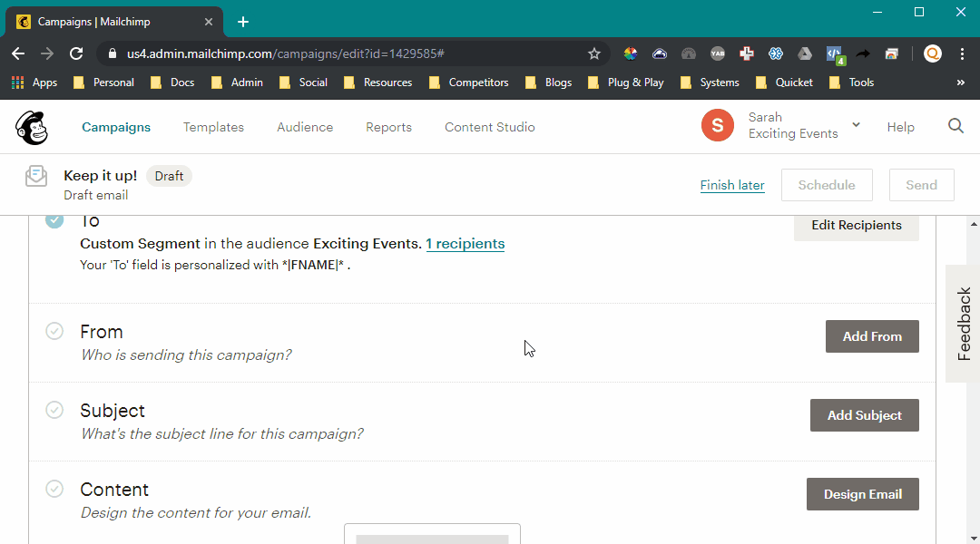Open the Quicket bookmarks folder
The width and height of the screenshot is (980, 544).
click(784, 83)
